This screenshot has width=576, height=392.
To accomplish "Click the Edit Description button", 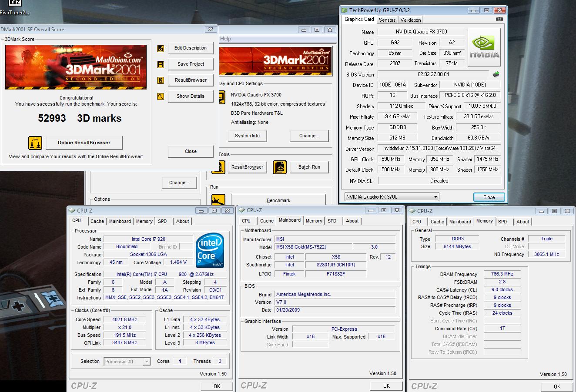I will [191, 48].
